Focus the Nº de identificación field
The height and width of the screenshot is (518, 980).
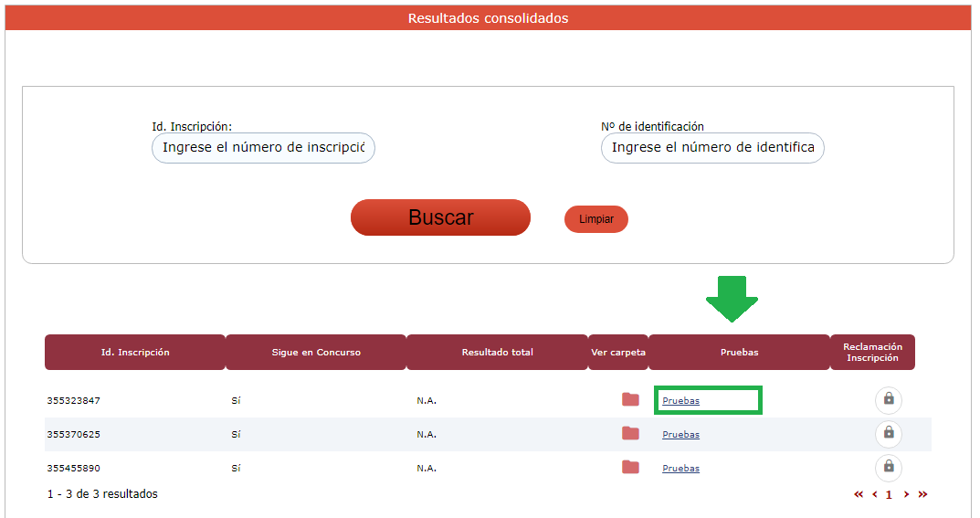click(712, 148)
